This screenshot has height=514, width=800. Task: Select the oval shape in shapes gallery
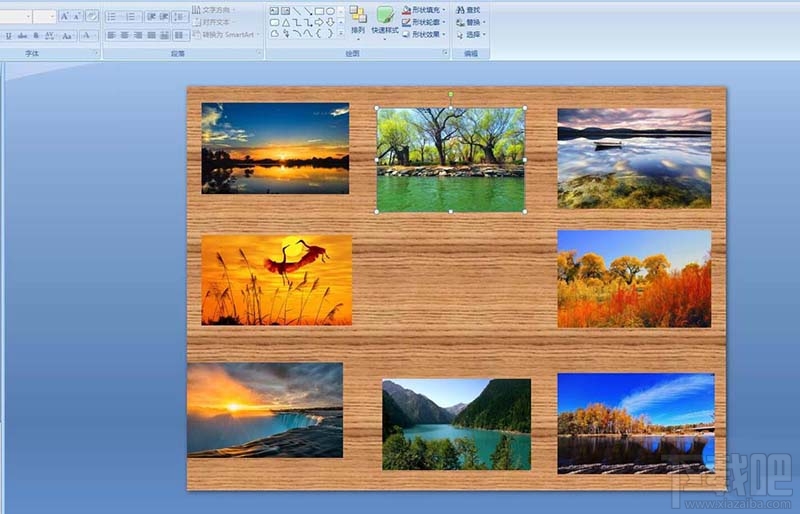point(331,11)
